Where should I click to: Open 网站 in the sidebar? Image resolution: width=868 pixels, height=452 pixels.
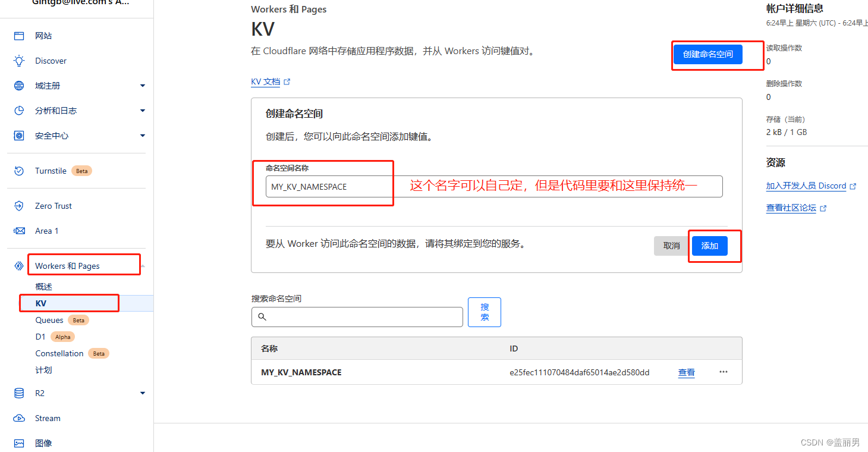click(x=43, y=36)
